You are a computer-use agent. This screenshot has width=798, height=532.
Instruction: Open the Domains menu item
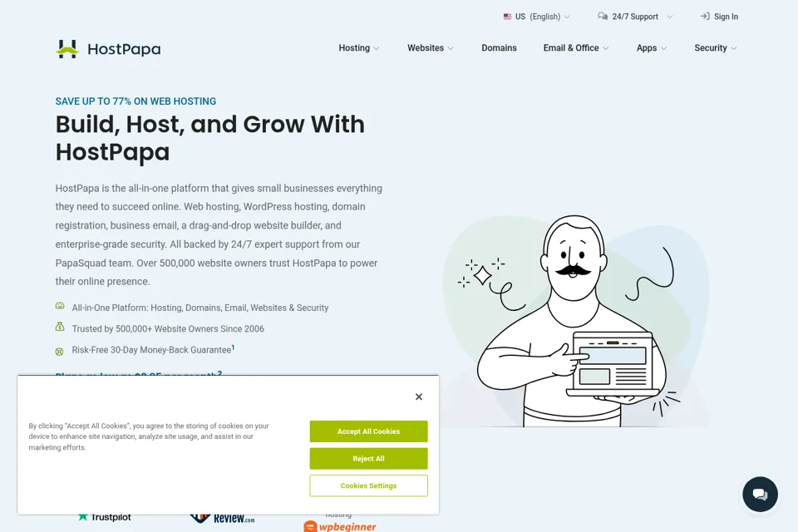[499, 48]
